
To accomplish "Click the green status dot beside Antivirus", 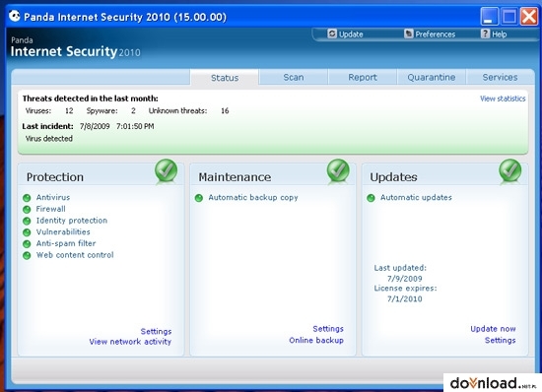I will point(27,198).
